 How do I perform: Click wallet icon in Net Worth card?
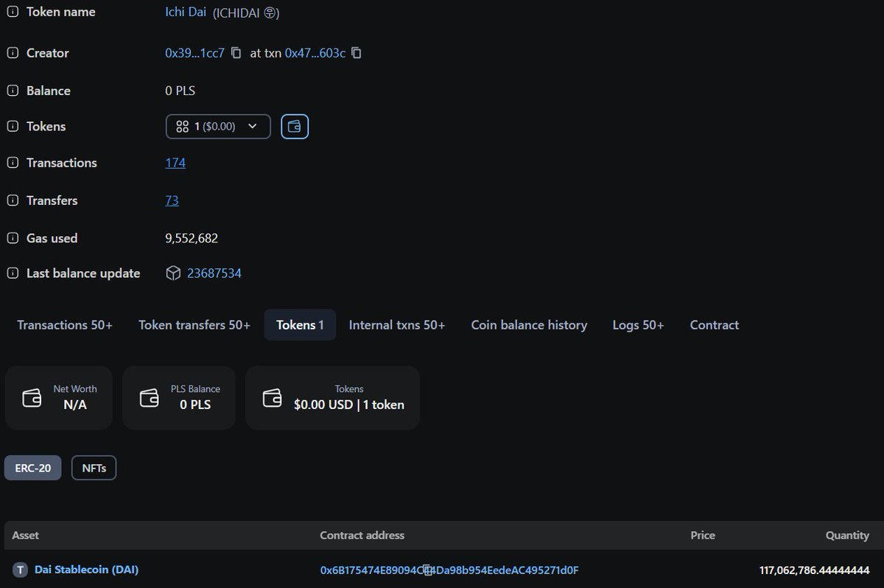(x=32, y=398)
